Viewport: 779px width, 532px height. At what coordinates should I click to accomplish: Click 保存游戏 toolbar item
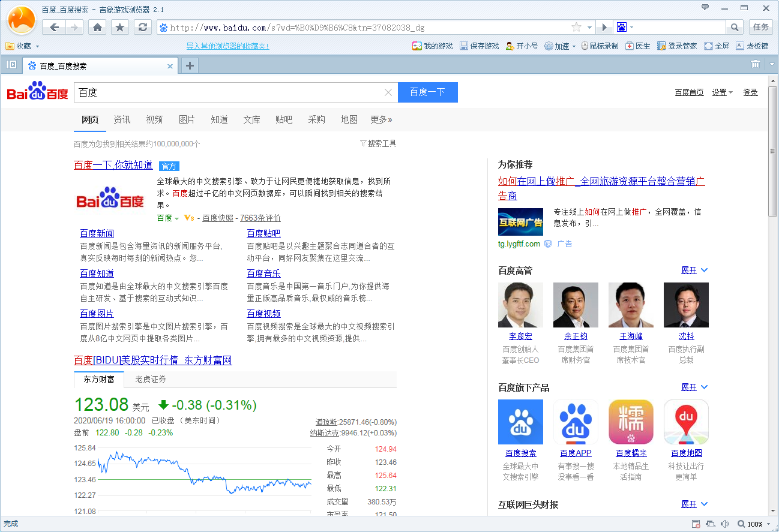point(480,46)
